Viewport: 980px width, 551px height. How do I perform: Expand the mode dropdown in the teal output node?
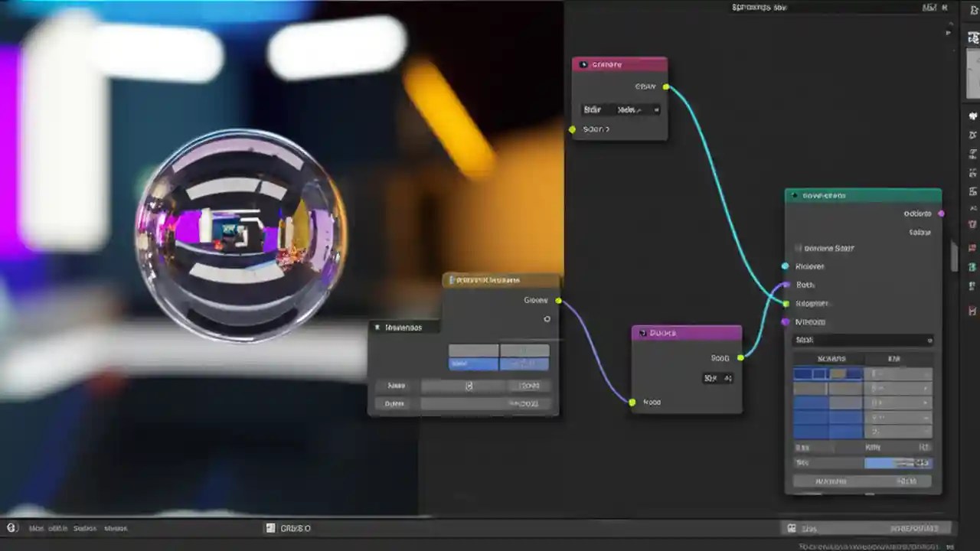click(864, 340)
